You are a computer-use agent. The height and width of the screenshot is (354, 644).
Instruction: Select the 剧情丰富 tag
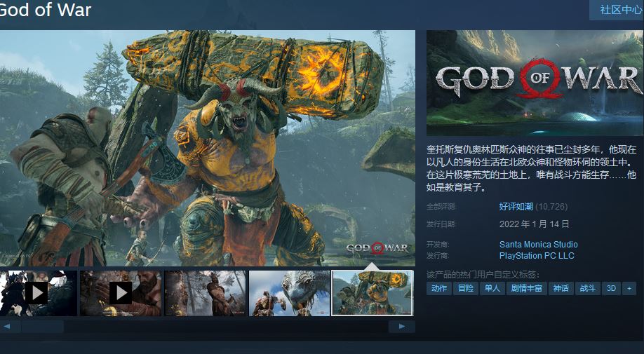click(526, 288)
